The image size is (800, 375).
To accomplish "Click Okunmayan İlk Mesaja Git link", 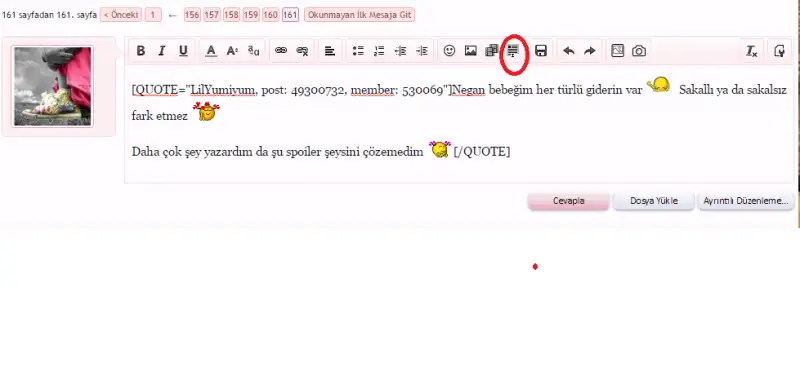I will pos(360,15).
